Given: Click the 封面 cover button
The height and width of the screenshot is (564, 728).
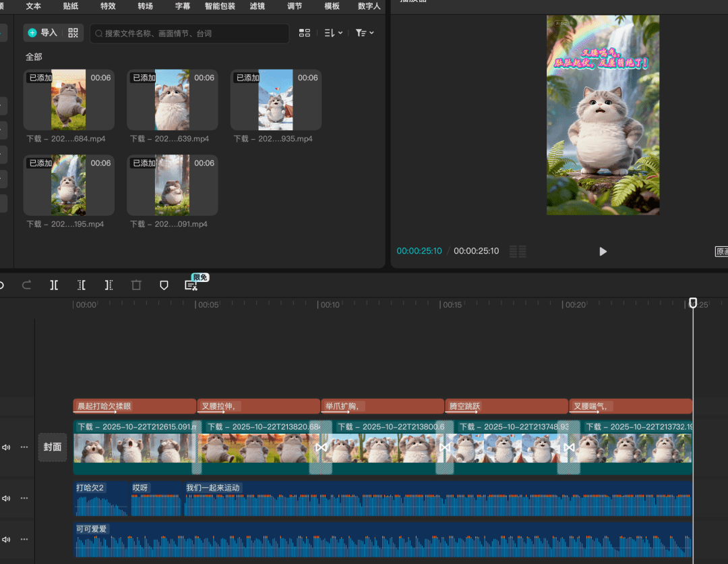Looking at the screenshot, I should point(53,447).
